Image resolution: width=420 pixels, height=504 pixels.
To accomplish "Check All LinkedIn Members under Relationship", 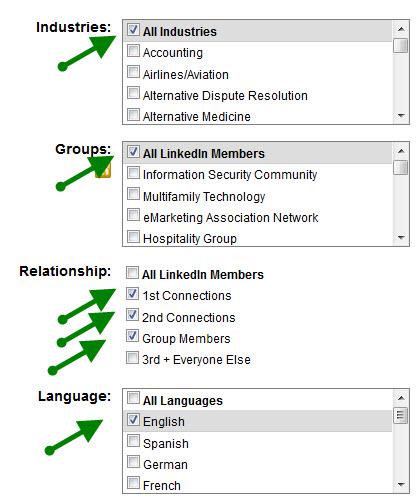I will (132, 272).
